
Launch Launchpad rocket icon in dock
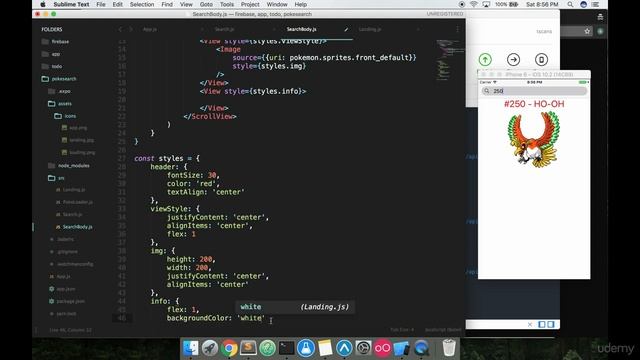[210, 348]
